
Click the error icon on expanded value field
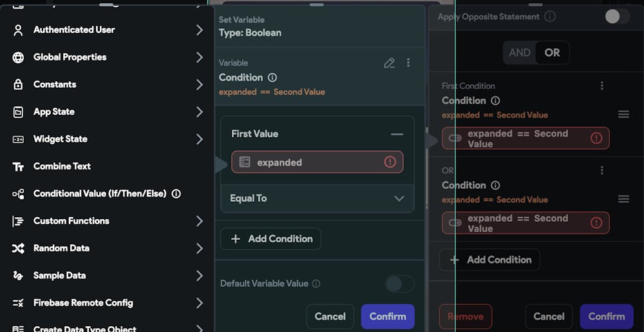390,162
